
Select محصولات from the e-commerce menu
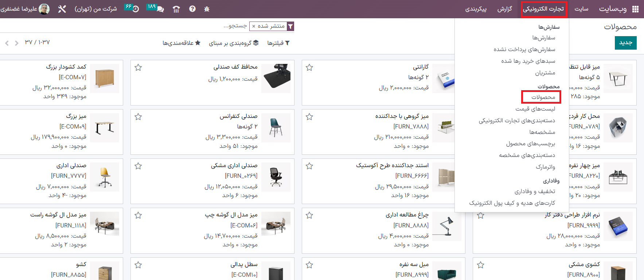(543, 97)
